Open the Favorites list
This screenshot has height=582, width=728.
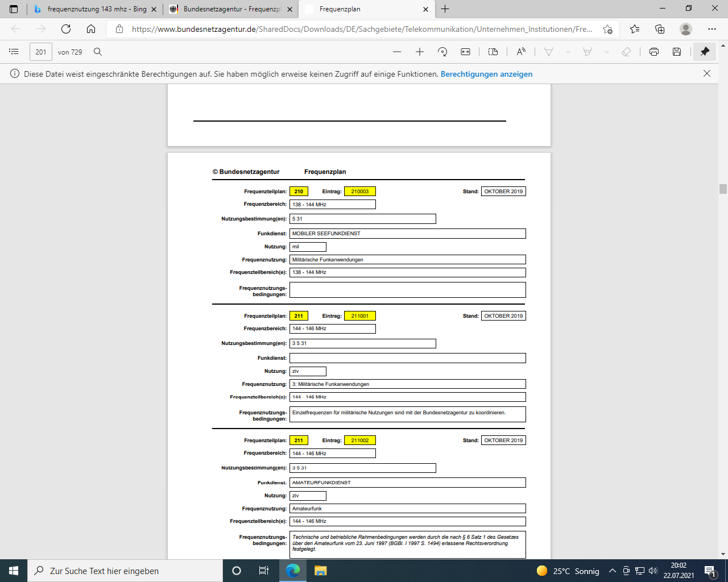click(x=635, y=29)
